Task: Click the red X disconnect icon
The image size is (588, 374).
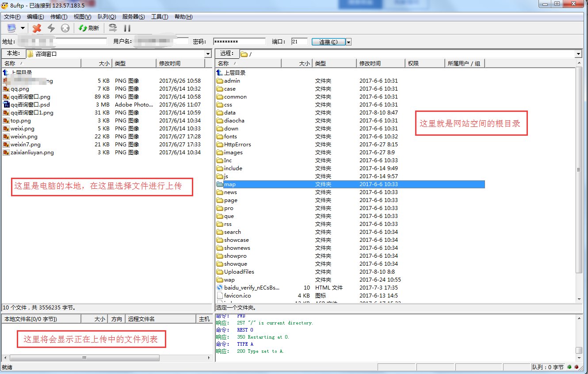Action: (x=37, y=28)
